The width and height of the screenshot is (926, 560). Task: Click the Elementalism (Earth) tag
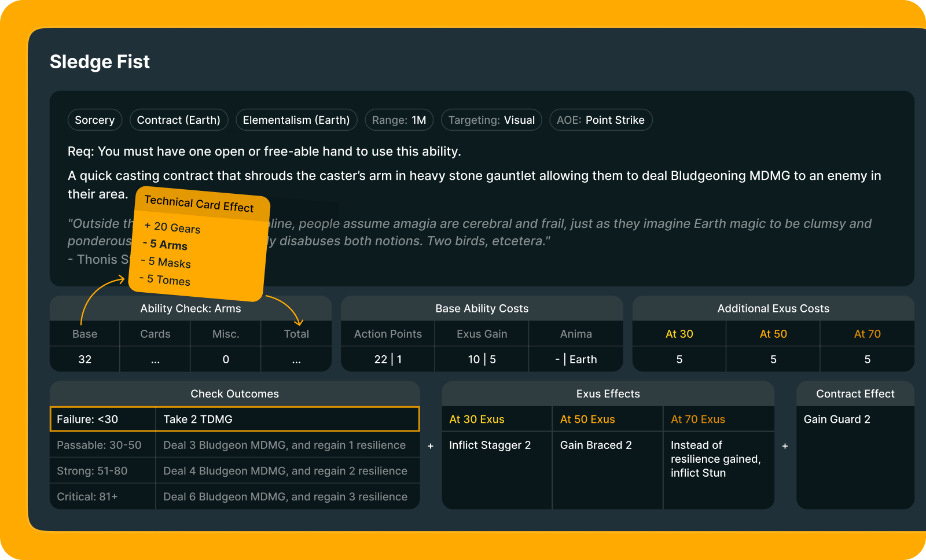296,120
